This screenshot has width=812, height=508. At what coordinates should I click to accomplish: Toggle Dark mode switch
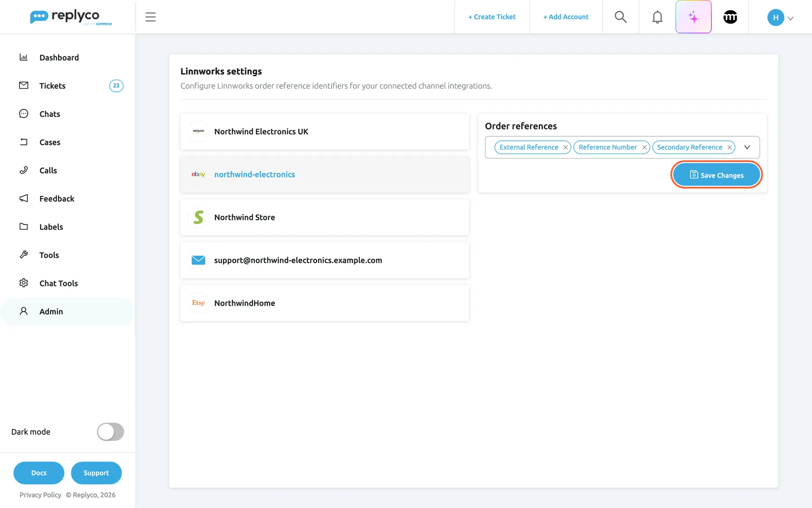pos(111,432)
